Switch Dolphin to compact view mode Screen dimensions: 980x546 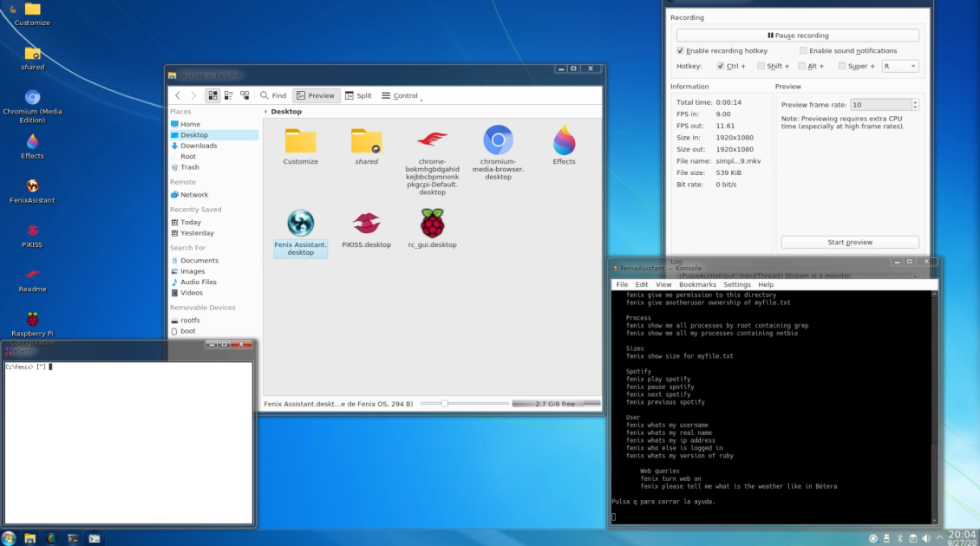click(229, 95)
